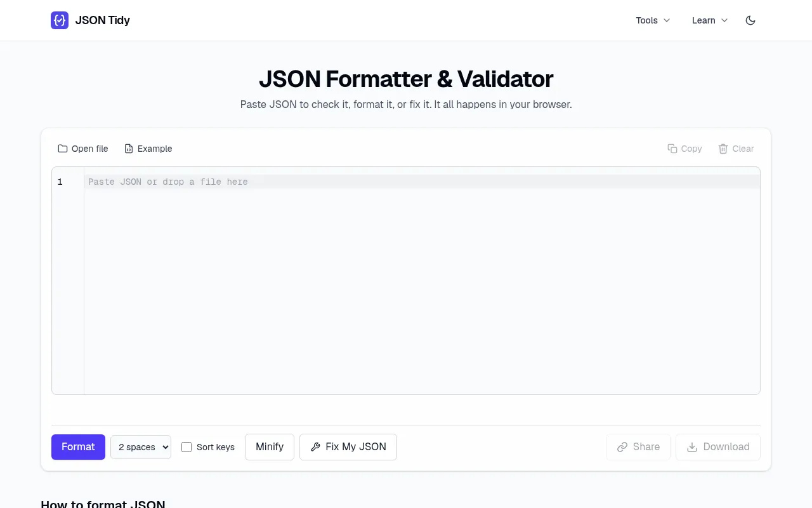The height and width of the screenshot is (508, 812).
Task: Click the Minify button
Action: (270, 447)
